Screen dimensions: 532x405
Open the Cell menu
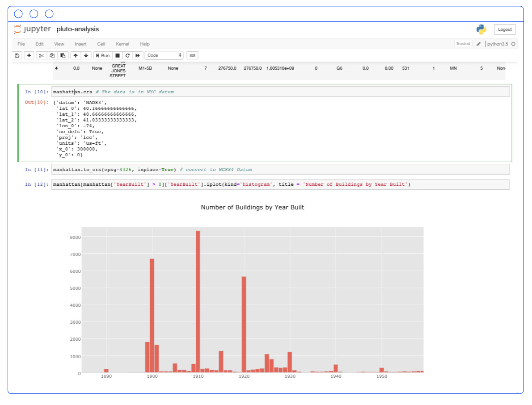click(101, 44)
